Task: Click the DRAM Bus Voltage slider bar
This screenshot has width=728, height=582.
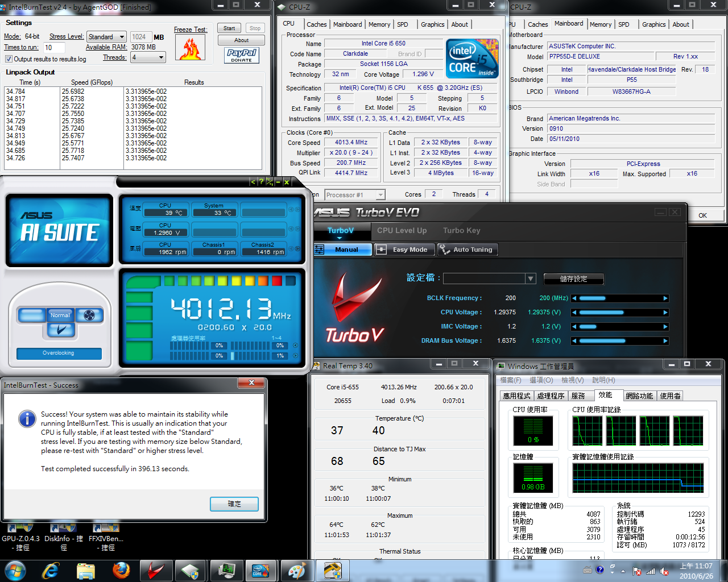Action: pos(620,341)
